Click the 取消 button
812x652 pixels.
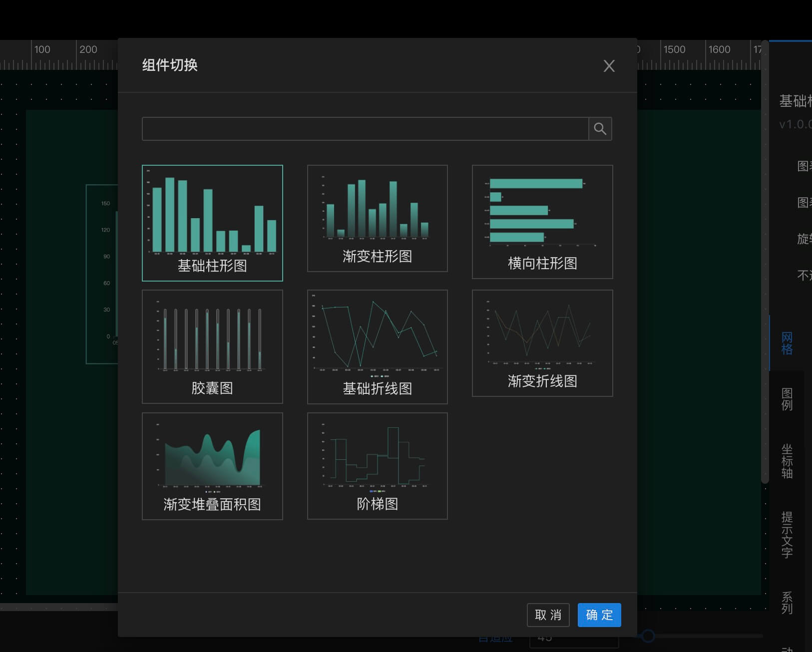[548, 615]
